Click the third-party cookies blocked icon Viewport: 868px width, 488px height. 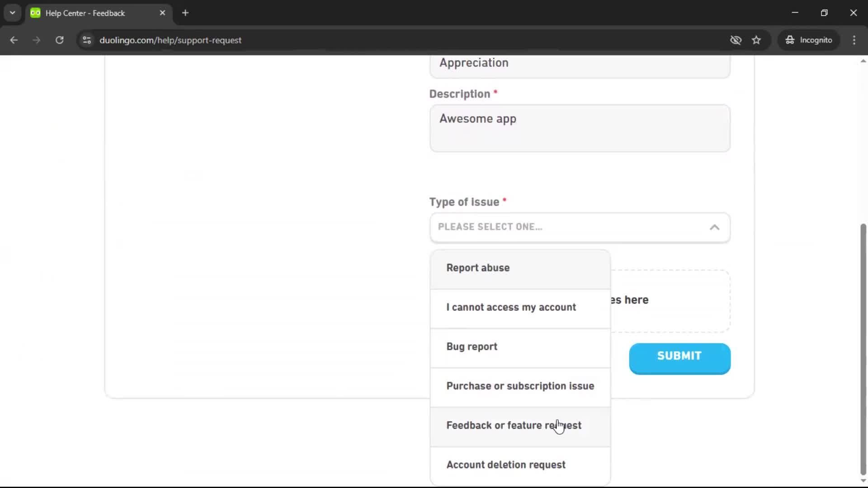[736, 40]
